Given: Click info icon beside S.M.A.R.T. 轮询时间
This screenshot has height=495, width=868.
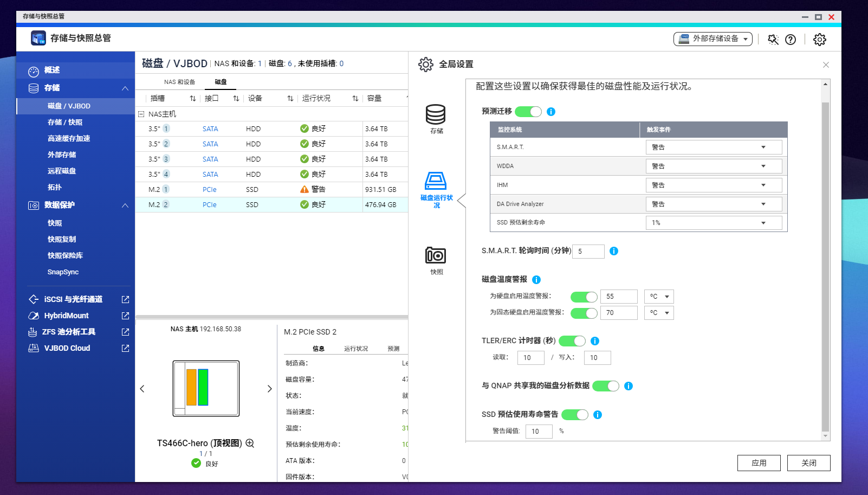Looking at the screenshot, I should pyautogui.click(x=614, y=251).
